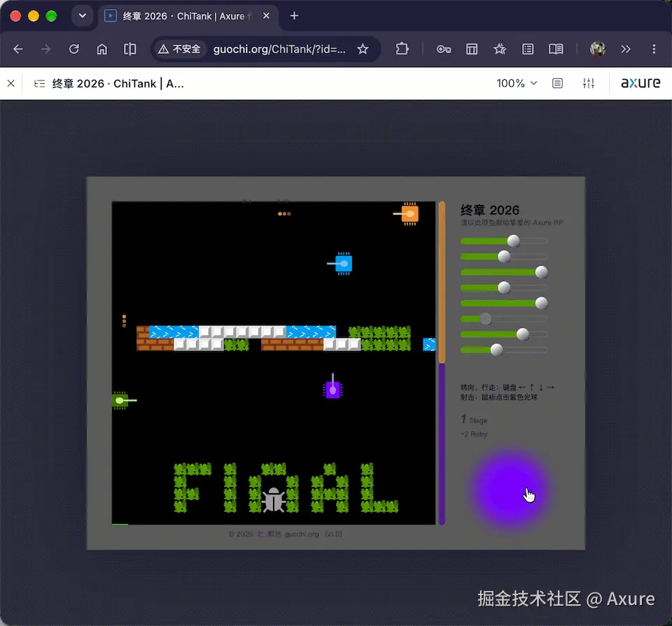Click the mobile layout toolbar icon
Screen dimensions: 672x626
(472, 49)
